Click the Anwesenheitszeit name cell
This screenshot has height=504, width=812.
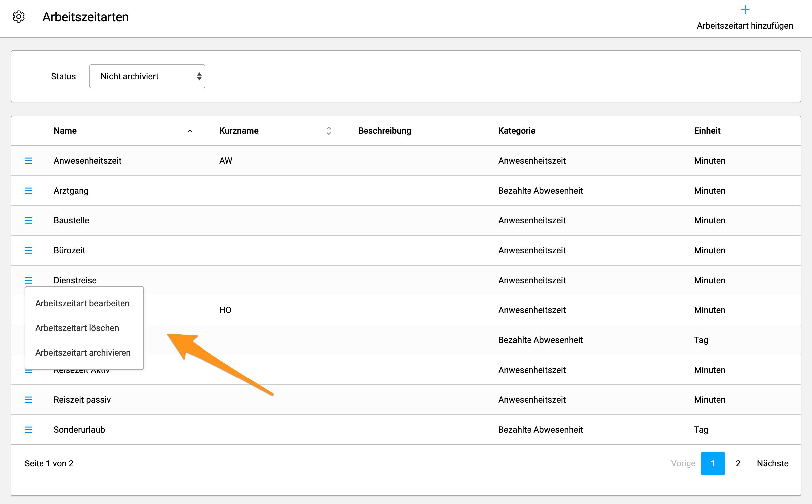[87, 161]
